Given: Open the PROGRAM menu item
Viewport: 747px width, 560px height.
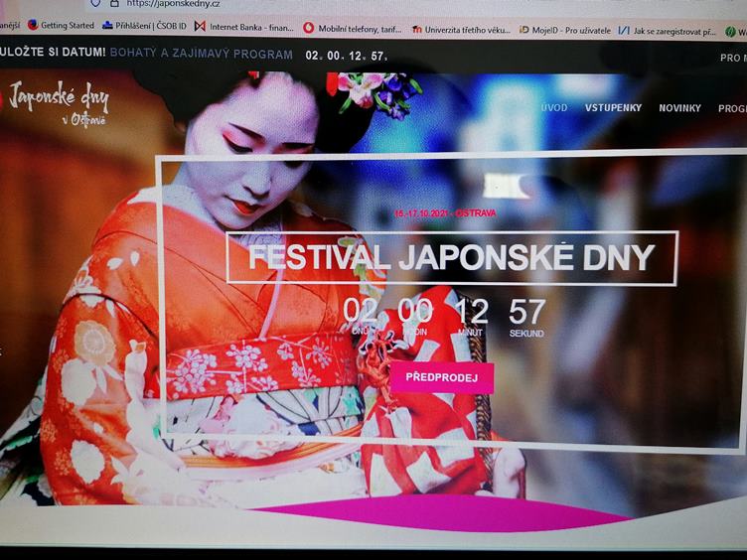Looking at the screenshot, I should point(732,108).
